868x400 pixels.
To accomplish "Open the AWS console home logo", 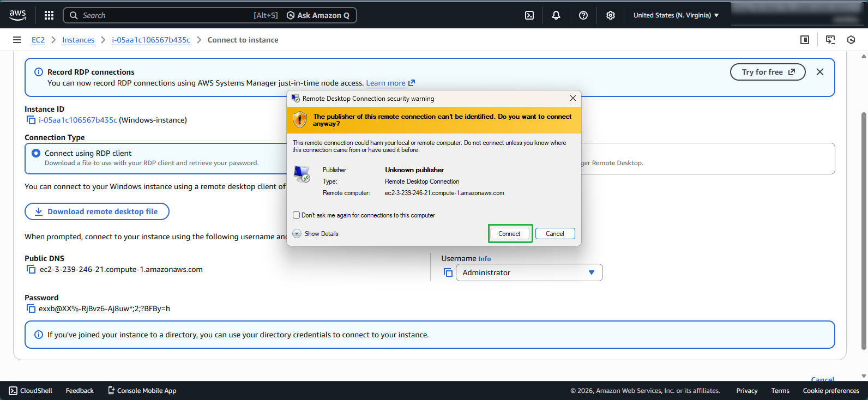I will [x=17, y=15].
